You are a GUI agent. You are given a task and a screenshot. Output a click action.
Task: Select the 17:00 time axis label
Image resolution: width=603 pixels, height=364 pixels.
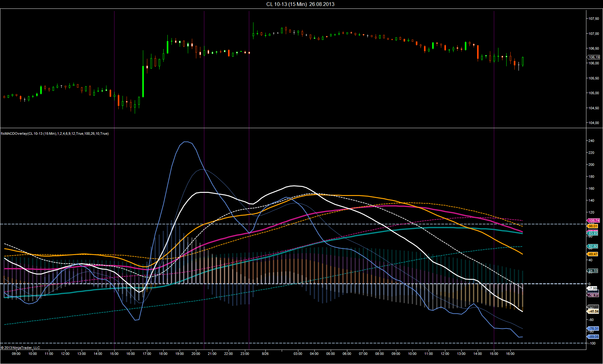147,354
